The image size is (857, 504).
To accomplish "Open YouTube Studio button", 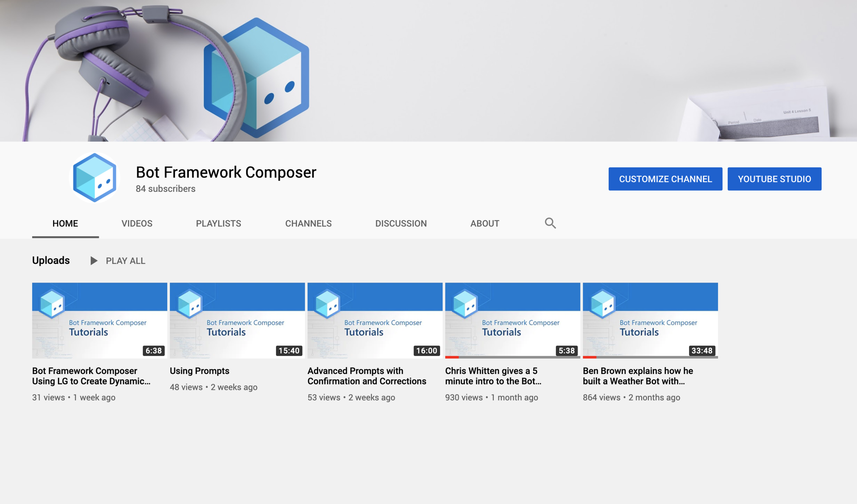I will (x=774, y=179).
